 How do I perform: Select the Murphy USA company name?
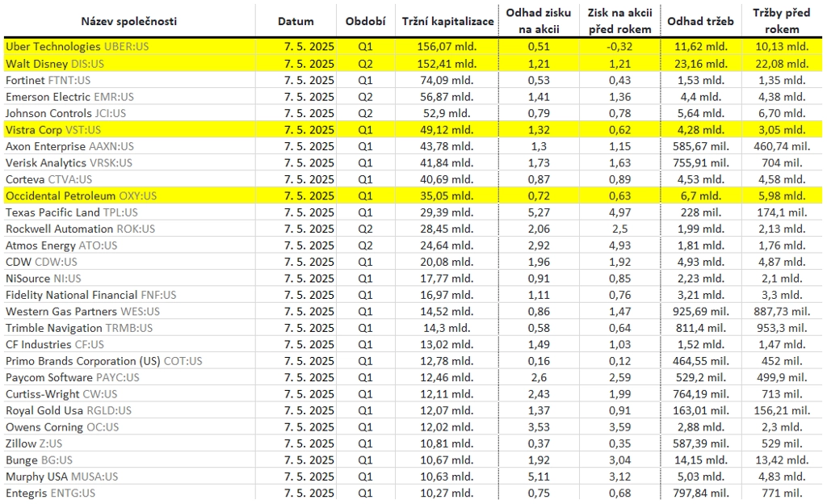click(x=36, y=477)
